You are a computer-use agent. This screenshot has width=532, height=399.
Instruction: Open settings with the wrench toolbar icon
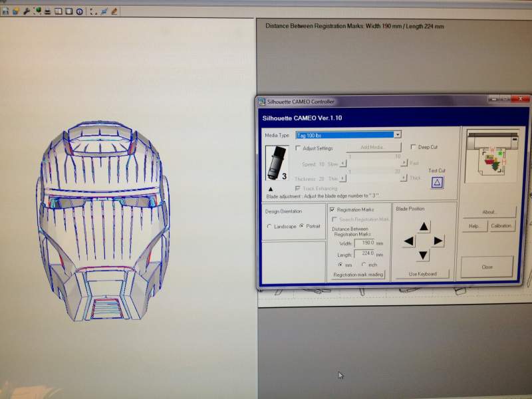pos(27,11)
